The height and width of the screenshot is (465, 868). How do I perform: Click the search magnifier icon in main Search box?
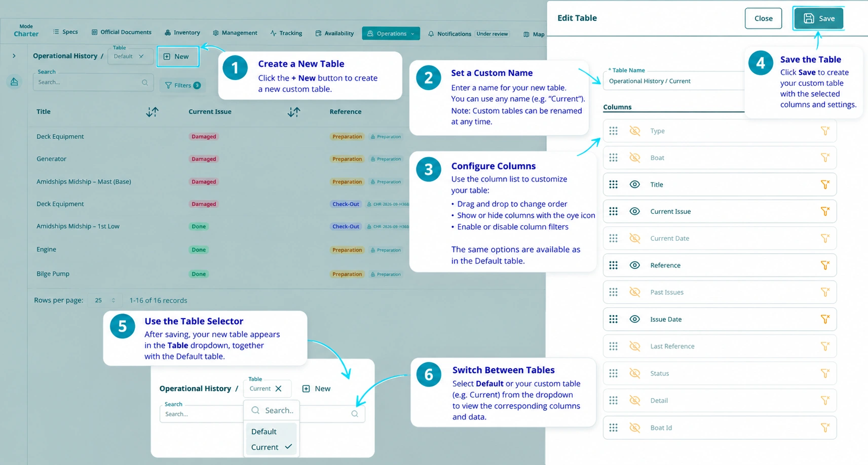click(x=145, y=83)
